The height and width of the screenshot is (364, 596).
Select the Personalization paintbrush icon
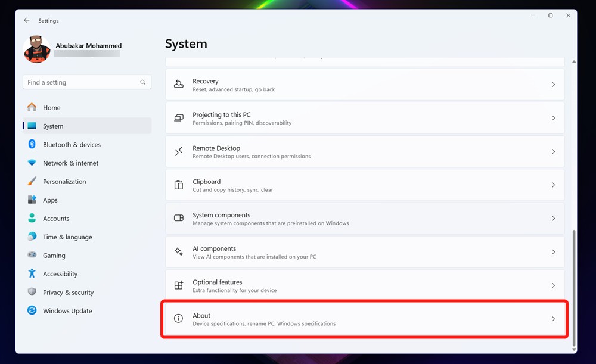(x=32, y=181)
